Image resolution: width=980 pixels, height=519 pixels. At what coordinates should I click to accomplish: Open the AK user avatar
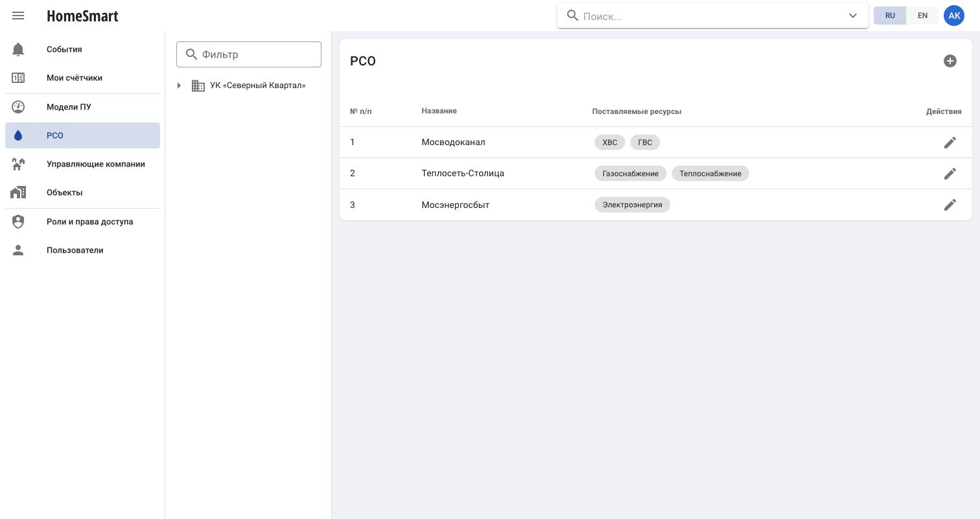pos(954,16)
